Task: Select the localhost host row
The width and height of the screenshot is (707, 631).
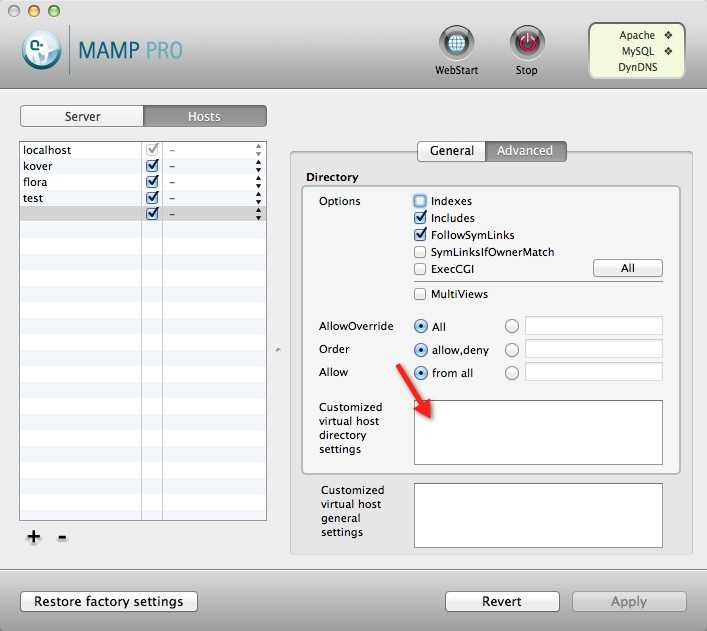Action: pos(142,150)
